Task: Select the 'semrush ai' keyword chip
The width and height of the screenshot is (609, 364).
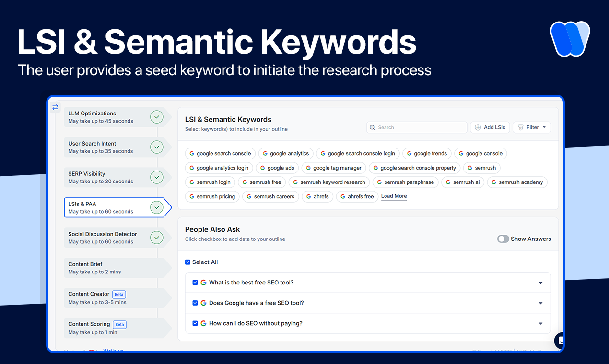Action: [463, 182]
